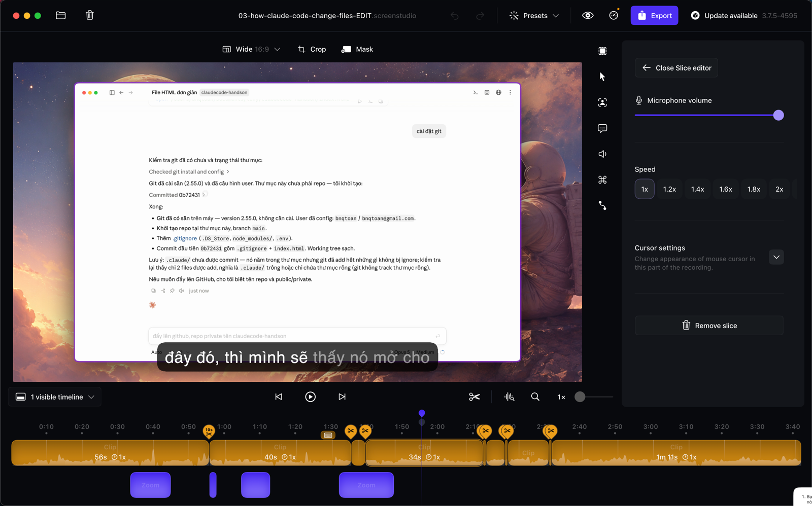Click the three-dot menu in recorded window
Image resolution: width=812 pixels, height=506 pixels.
tap(510, 92)
